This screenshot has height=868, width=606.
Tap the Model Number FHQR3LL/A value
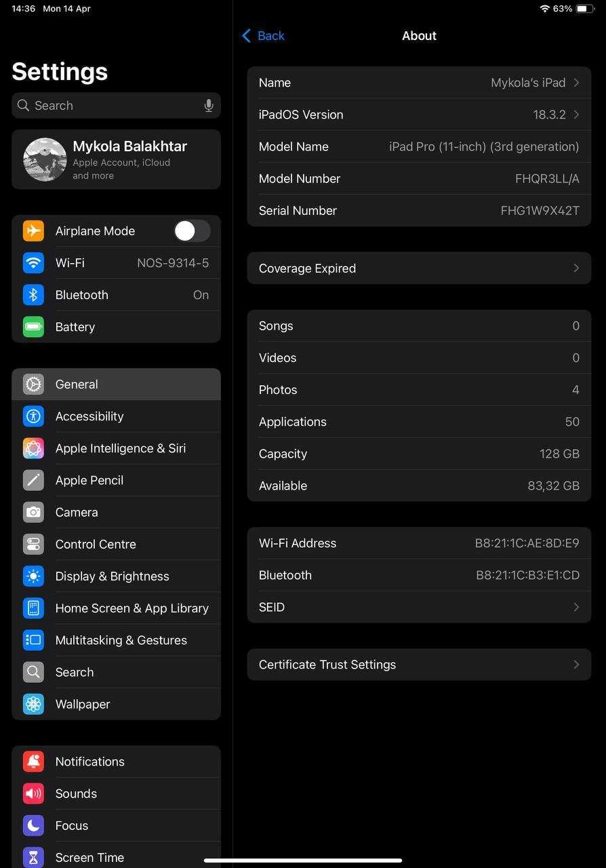(x=547, y=178)
